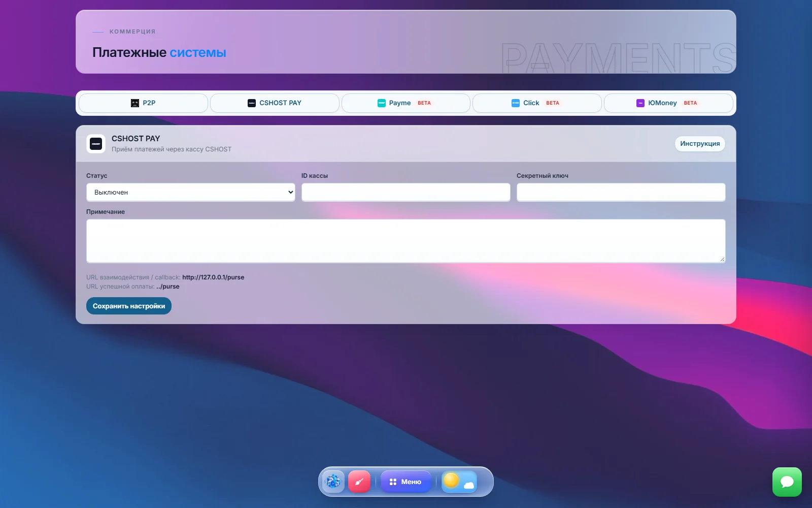Open the Инструкция button
The image size is (812, 508).
[700, 144]
